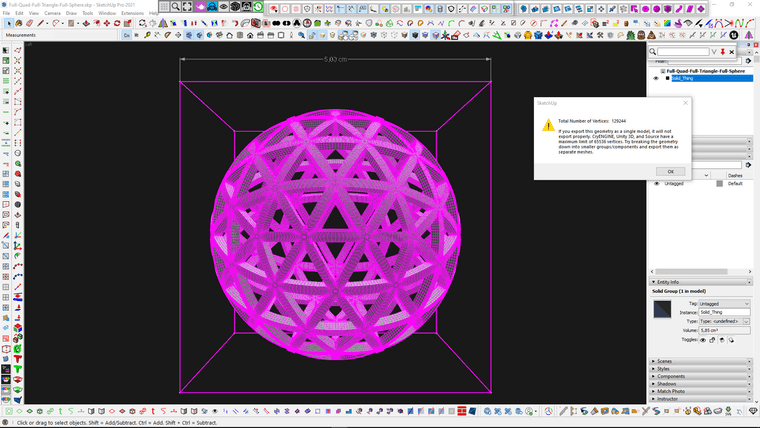Screen dimensions: 760x428
Task: Open the Tag dropdown in Entity Info
Action: 725,303
